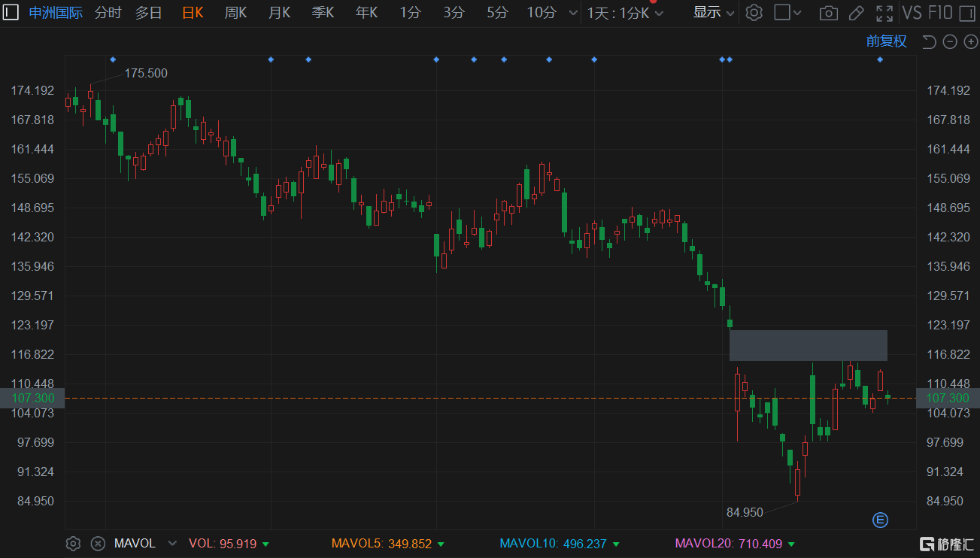Click VOL: 95.919 value
This screenshot has height=558, width=980.
(229, 544)
